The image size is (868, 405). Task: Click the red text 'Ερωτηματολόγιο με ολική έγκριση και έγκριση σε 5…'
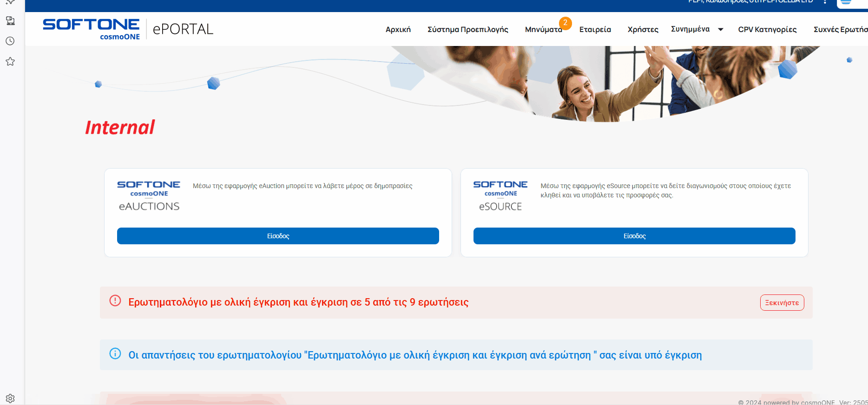coord(298,302)
